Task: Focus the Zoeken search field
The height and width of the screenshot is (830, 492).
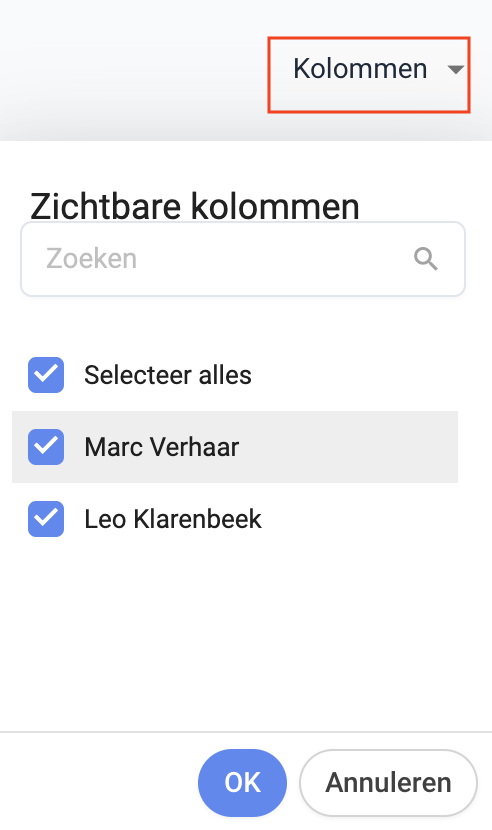Action: [x=243, y=259]
